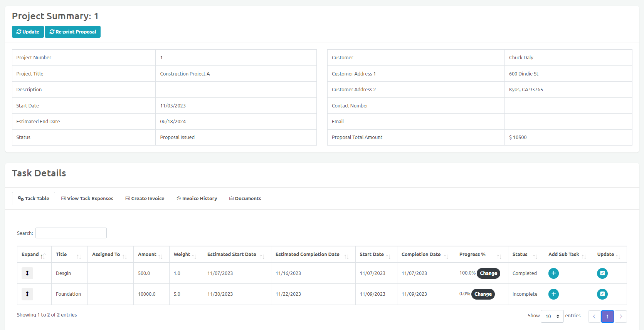
Task: Edit the Desgin task via update icon
Action: [602, 273]
